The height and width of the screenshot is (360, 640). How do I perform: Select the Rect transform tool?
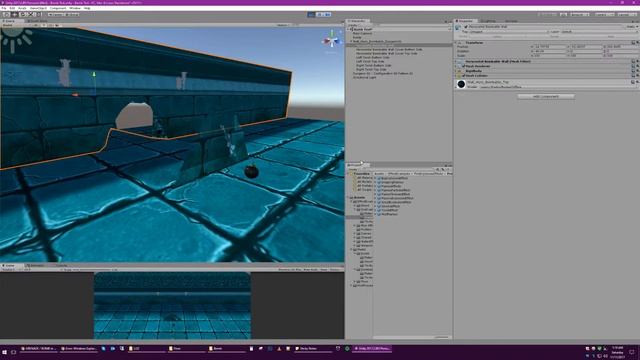pos(39,14)
